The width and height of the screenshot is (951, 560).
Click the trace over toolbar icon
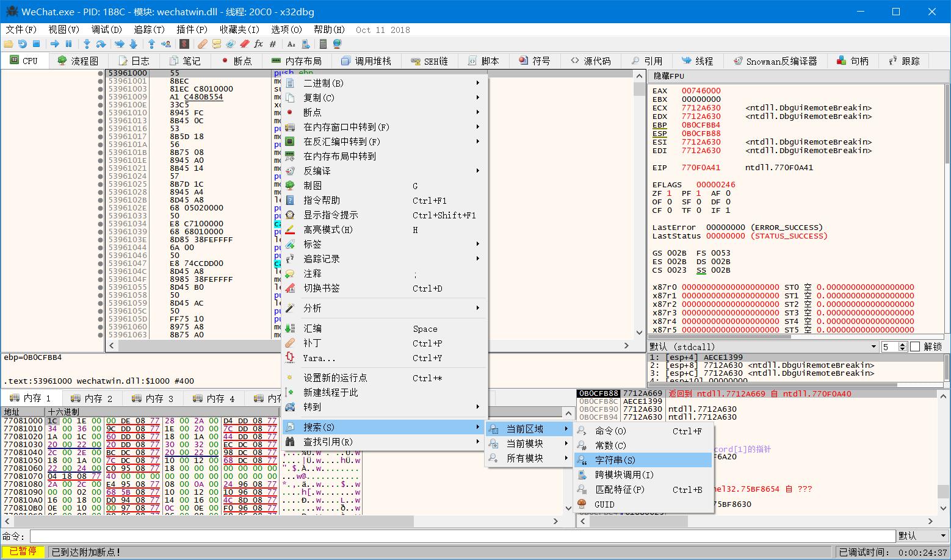pos(133,44)
